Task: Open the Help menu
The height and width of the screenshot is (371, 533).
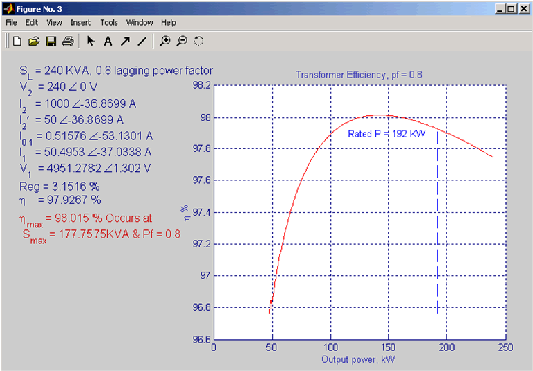Action: tap(169, 22)
